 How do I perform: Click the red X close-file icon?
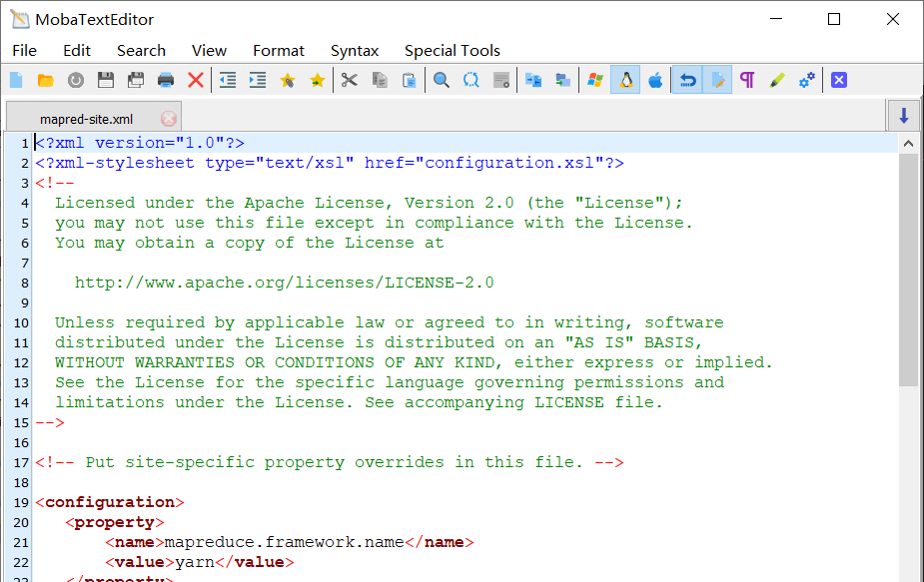click(x=196, y=80)
